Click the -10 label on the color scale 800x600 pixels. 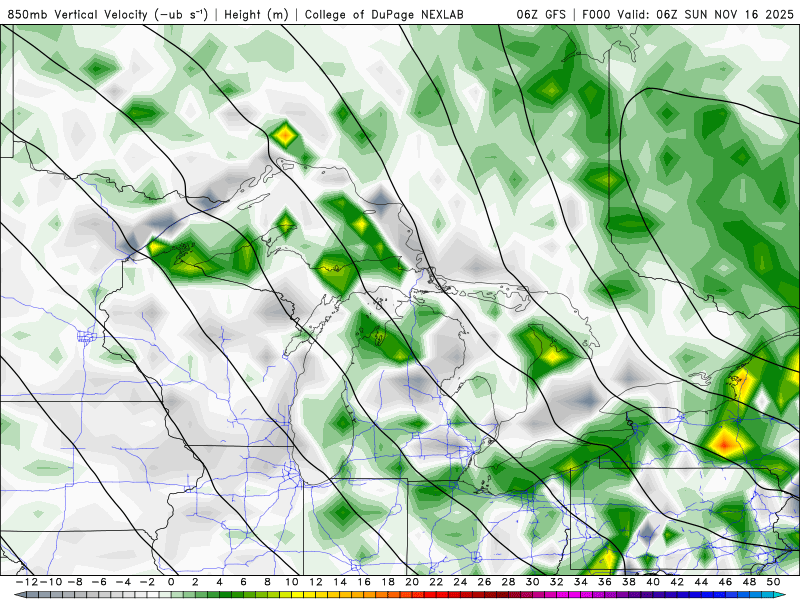coord(50,582)
